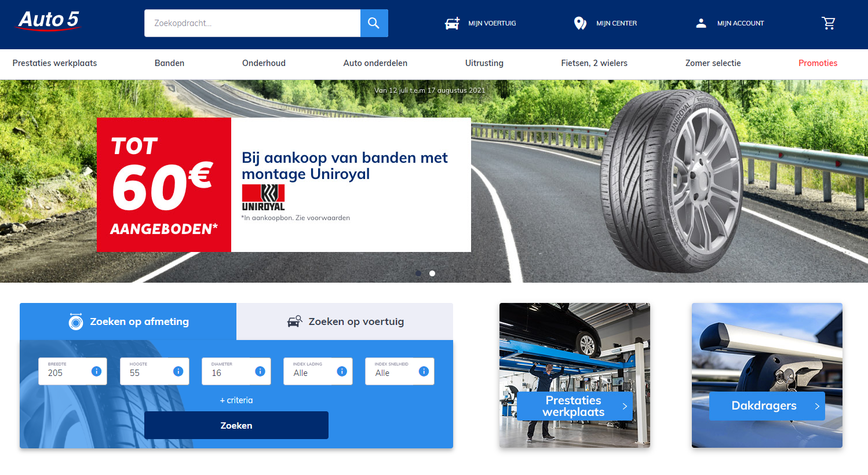Select the first carousel slide dot
The width and height of the screenshot is (868, 475).
(418, 273)
